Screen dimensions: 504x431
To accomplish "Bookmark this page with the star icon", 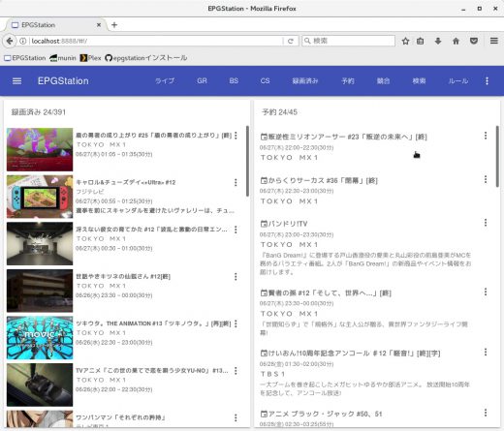I will tap(405, 41).
